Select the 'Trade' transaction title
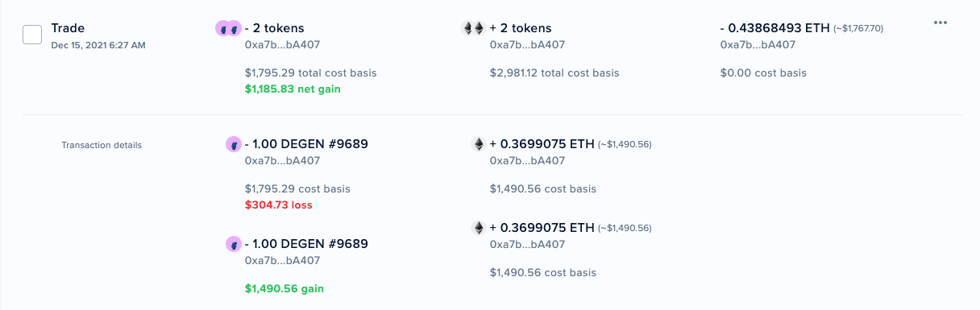 tap(68, 28)
